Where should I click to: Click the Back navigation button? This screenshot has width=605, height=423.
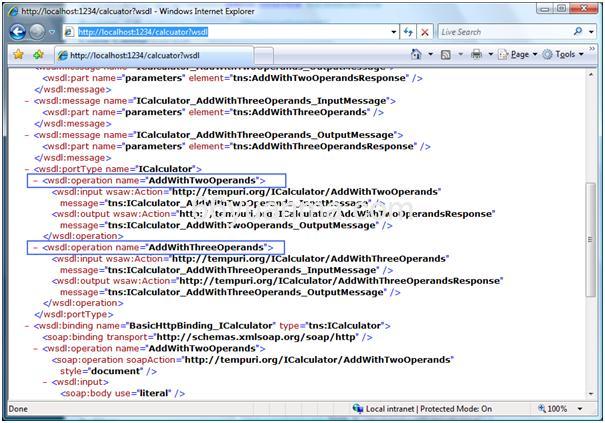(19, 32)
